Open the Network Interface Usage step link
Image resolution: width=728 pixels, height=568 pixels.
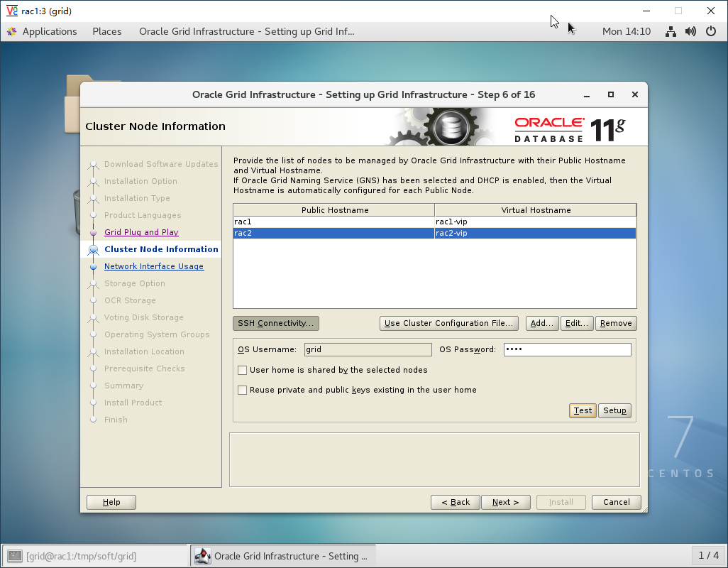point(154,266)
